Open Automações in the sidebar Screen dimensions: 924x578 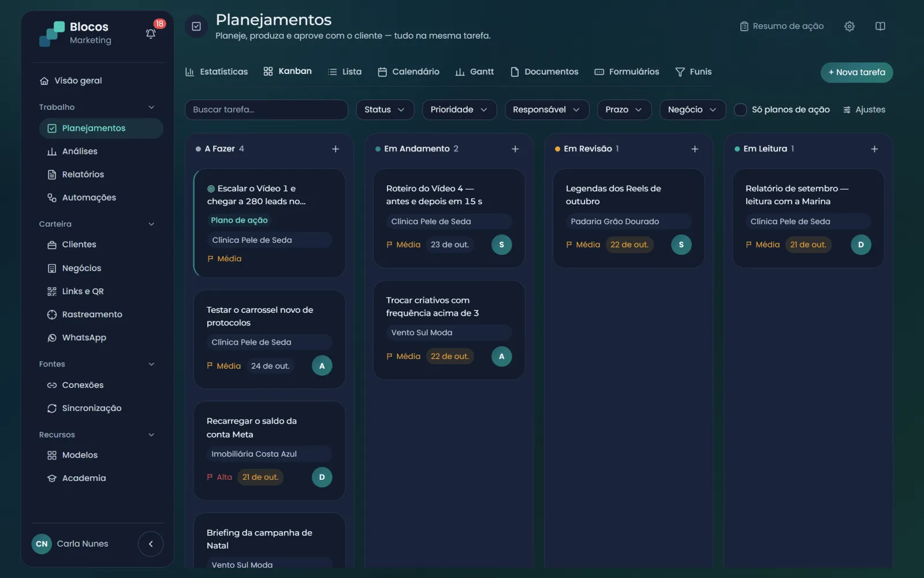point(101,198)
